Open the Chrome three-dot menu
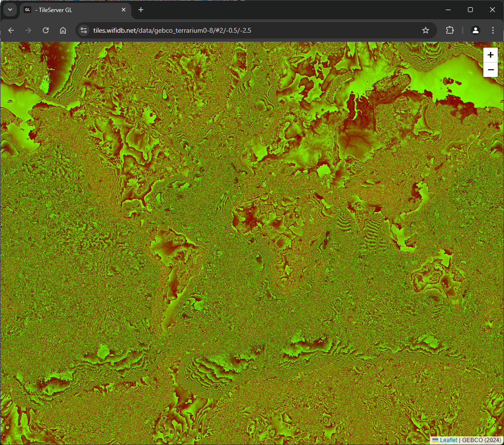Viewport: 504px width, 445px height. click(x=493, y=30)
